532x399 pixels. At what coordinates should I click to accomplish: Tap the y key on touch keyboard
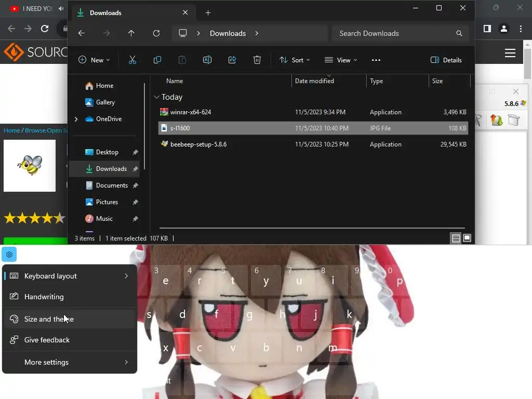pyautogui.click(x=266, y=281)
